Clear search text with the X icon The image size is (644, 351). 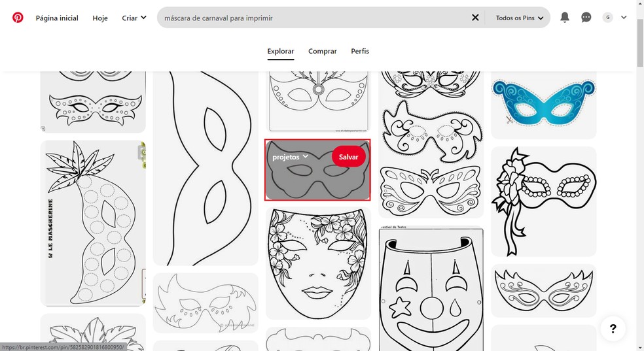point(476,18)
